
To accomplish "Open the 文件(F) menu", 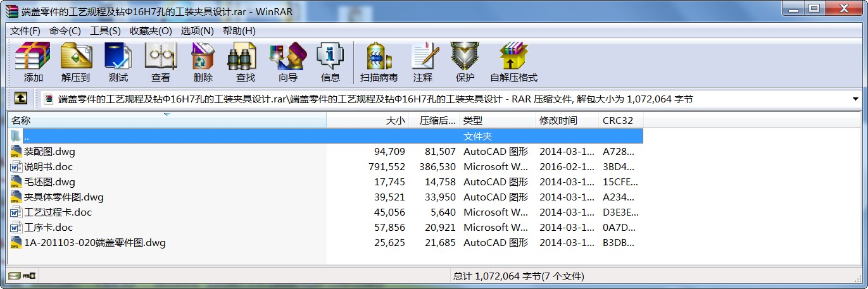I will click(x=25, y=30).
